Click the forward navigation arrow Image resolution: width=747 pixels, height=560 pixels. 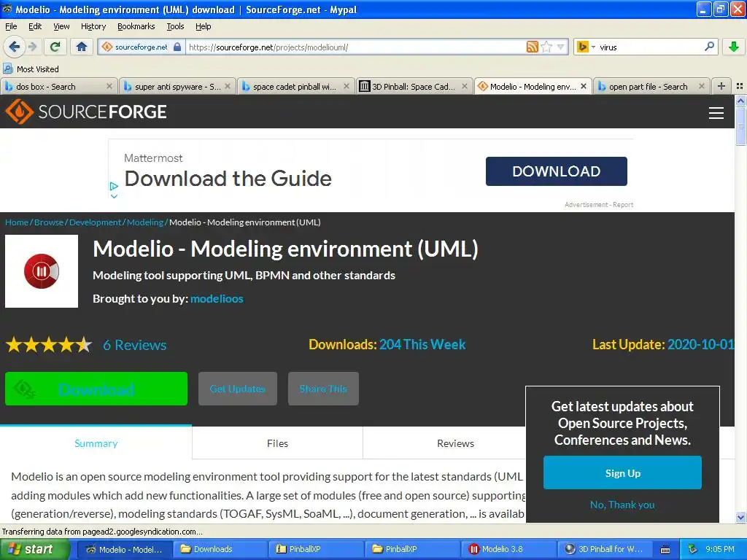click(32, 47)
